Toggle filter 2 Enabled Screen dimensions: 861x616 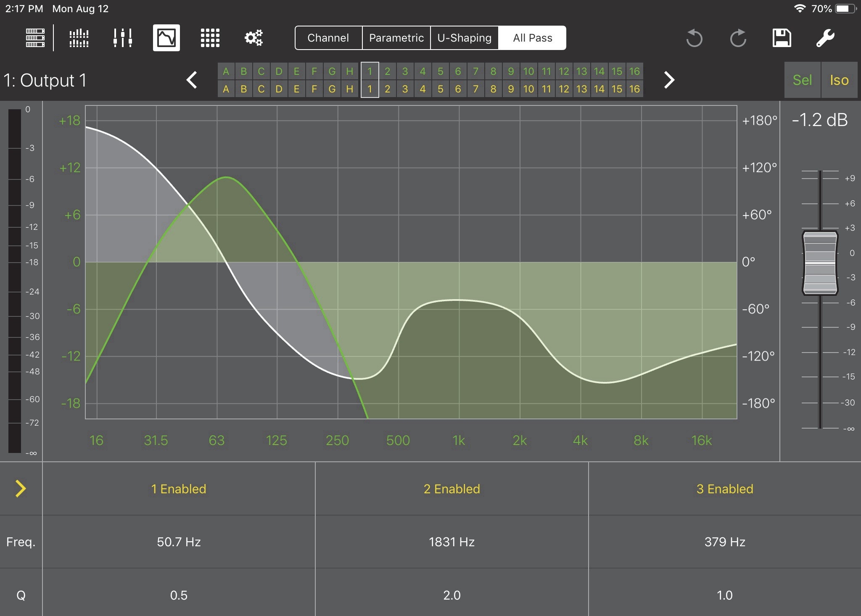tap(452, 489)
